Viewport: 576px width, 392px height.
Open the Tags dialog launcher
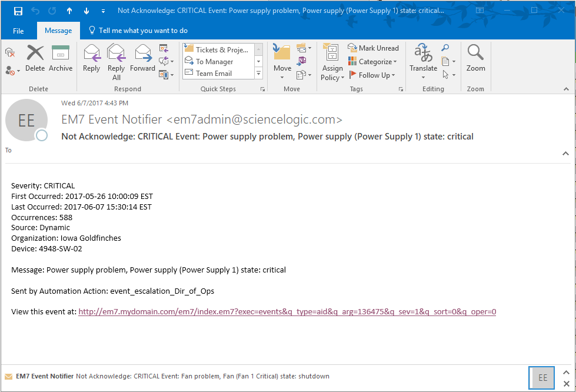[x=401, y=89]
